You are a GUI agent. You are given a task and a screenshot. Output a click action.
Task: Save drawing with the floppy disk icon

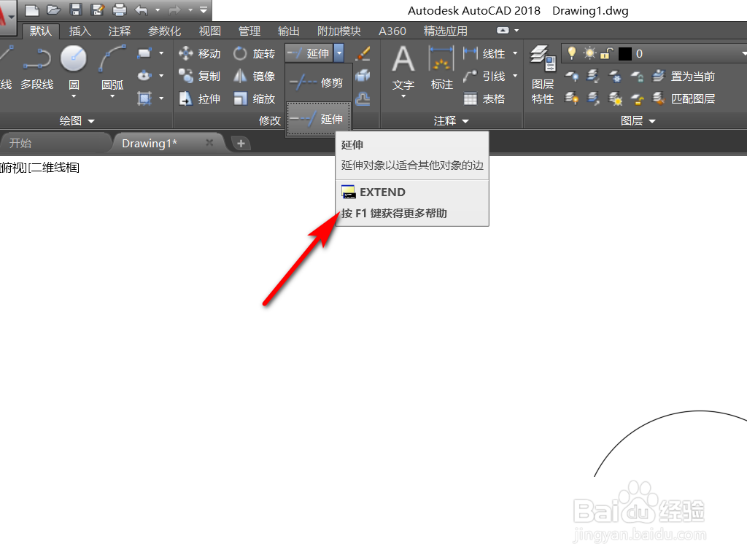coord(76,9)
